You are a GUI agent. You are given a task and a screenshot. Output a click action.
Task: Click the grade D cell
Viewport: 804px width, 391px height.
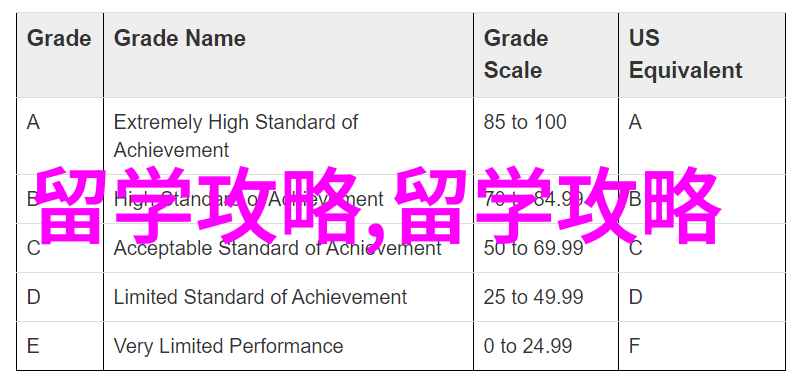(x=60, y=297)
